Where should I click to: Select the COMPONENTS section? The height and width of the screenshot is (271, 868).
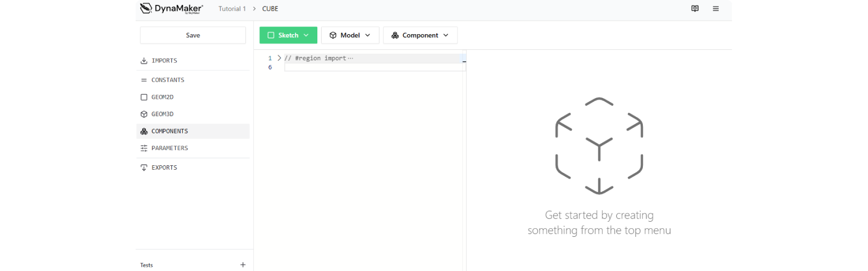[169, 131]
